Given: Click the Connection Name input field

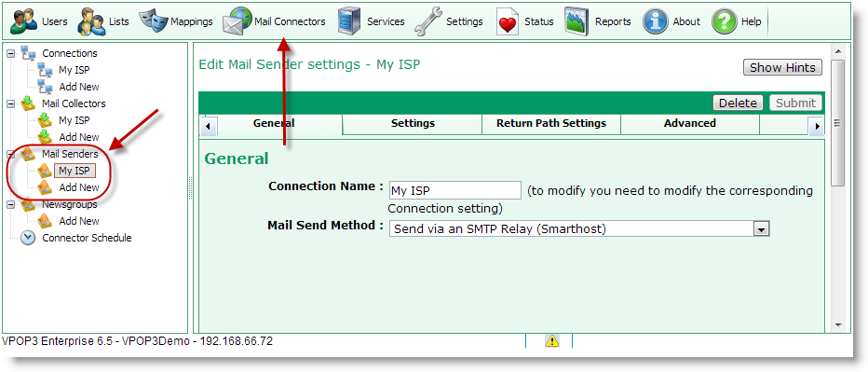Looking at the screenshot, I should click(x=455, y=190).
